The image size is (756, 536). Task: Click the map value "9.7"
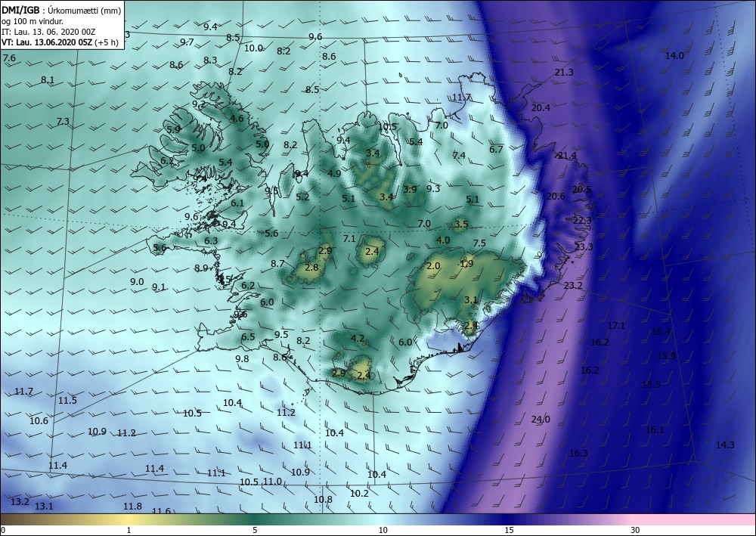187,42
